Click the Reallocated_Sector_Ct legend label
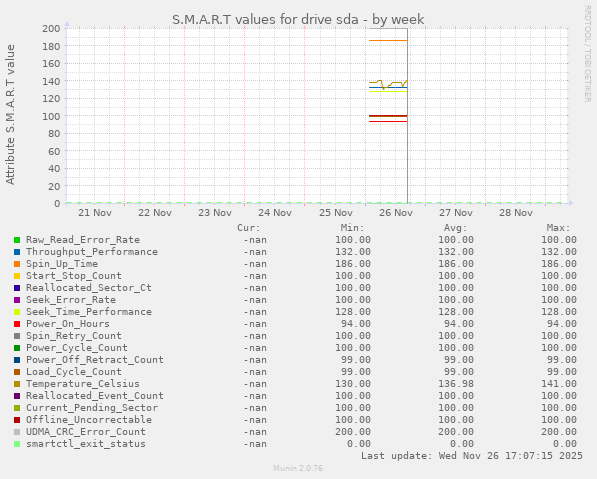This screenshot has height=479, width=597. click(89, 288)
